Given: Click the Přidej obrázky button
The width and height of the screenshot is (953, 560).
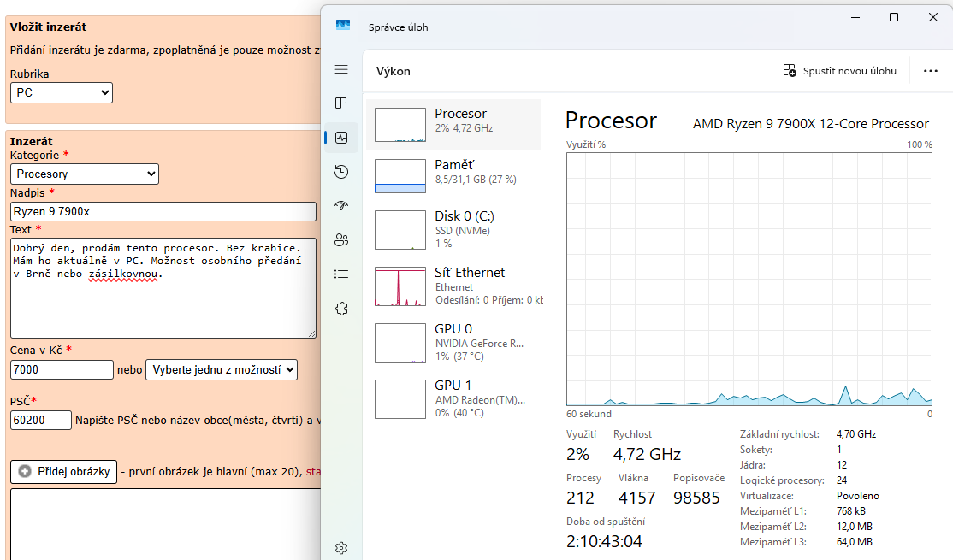Looking at the screenshot, I should [x=64, y=472].
